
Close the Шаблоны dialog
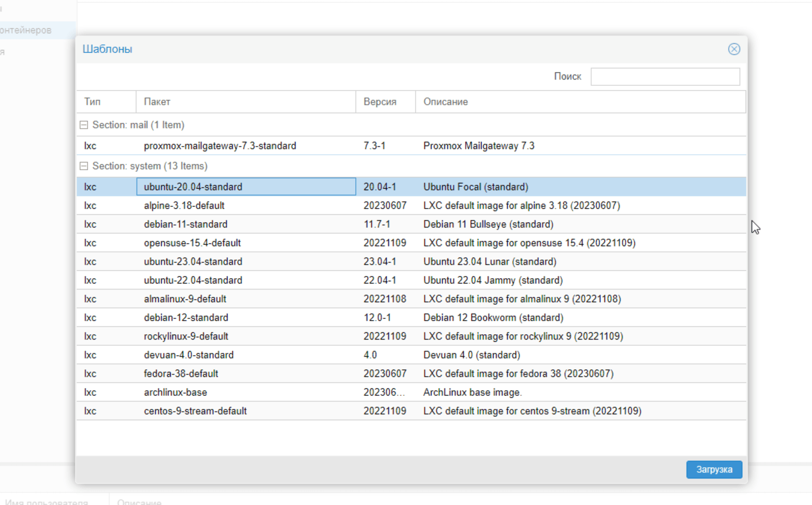(734, 49)
